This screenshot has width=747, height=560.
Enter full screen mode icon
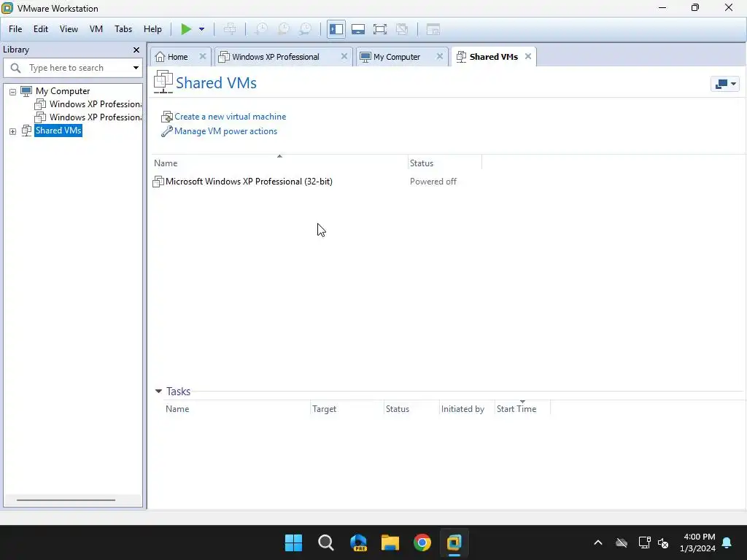[379, 29]
